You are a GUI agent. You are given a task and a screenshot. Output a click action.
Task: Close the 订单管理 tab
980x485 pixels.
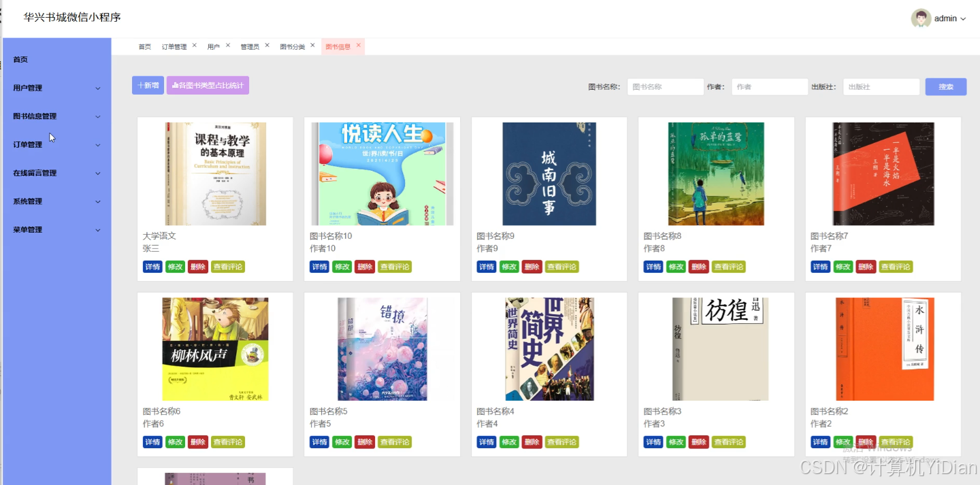coord(194,46)
